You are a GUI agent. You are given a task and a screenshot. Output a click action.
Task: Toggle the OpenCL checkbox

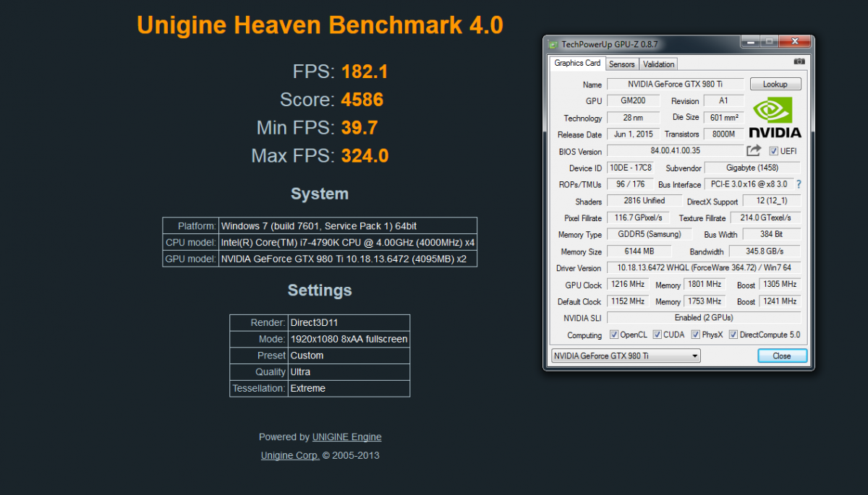pos(614,335)
